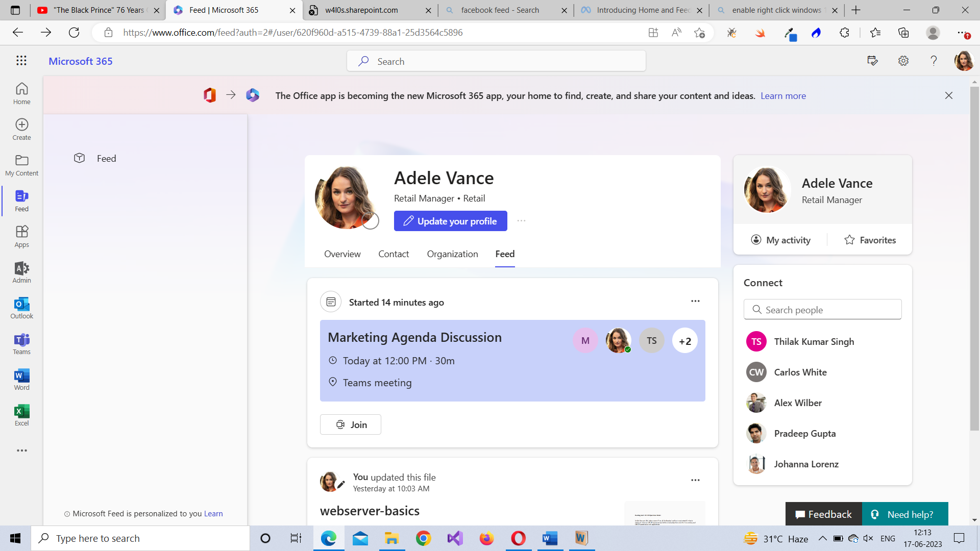
Task: Open the Create page in the left rail
Action: pyautogui.click(x=21, y=130)
